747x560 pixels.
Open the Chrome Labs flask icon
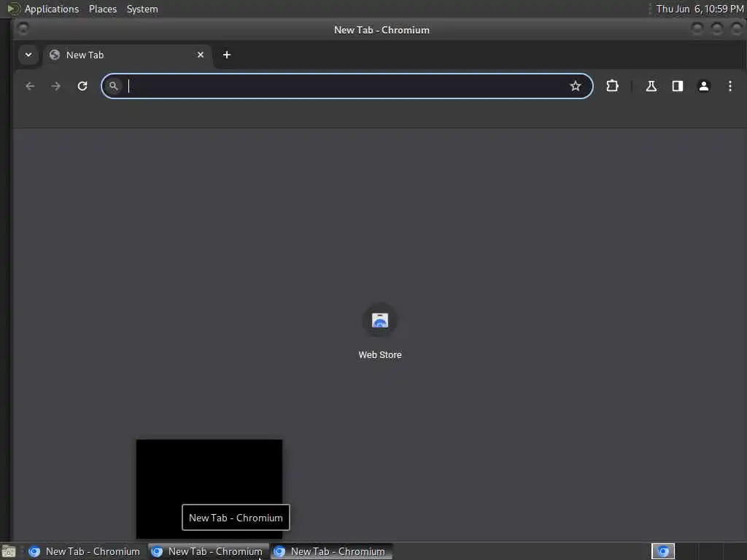coord(651,86)
